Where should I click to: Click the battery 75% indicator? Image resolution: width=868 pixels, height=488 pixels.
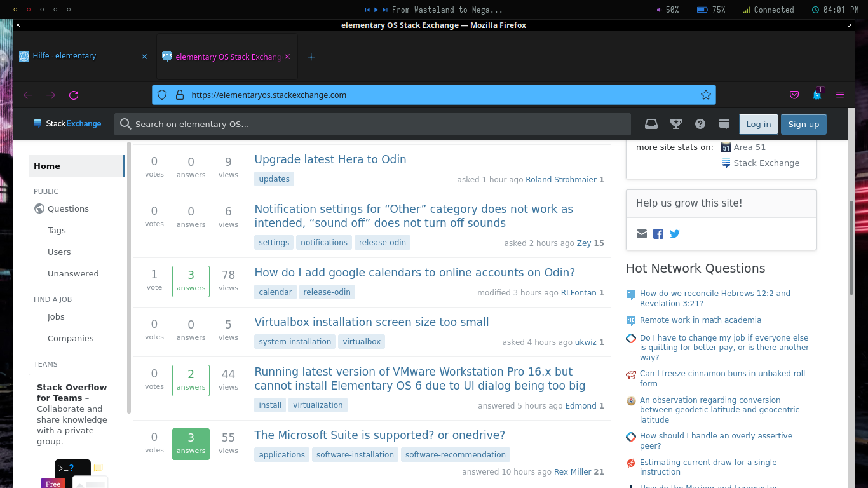pos(711,10)
